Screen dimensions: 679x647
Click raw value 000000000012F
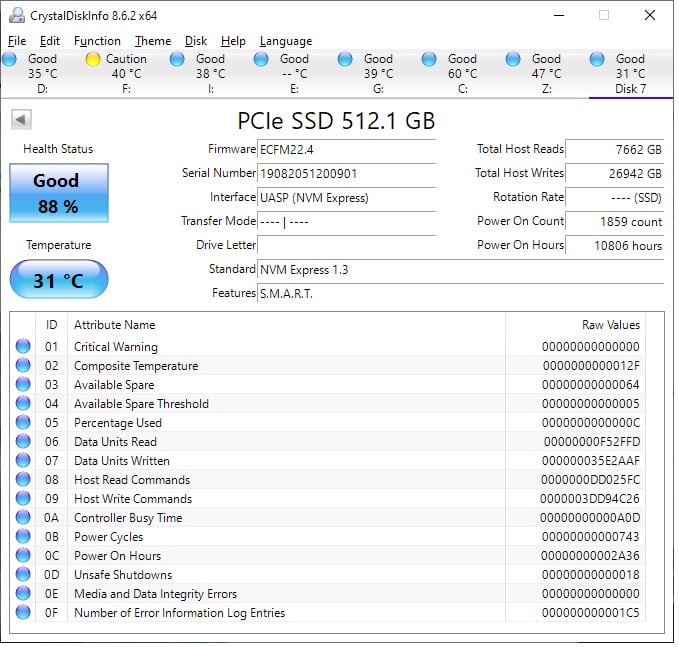click(591, 366)
